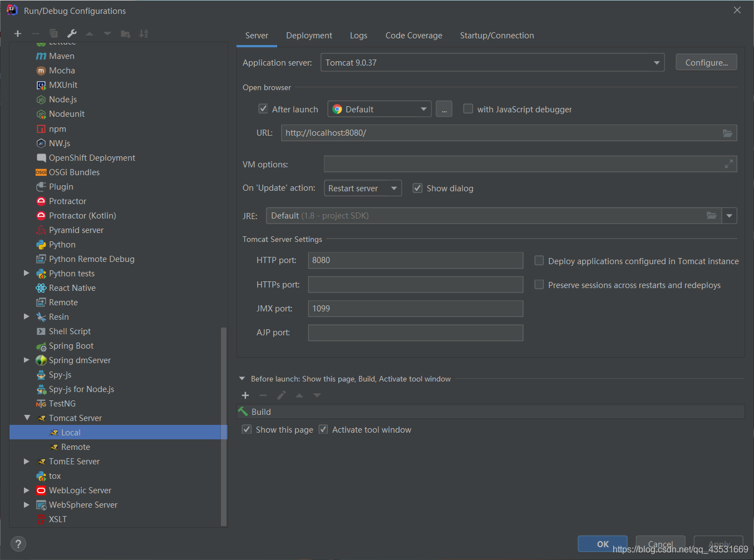The width and height of the screenshot is (754, 560).
Task: Click the Sort Configurations icon
Action: coord(144,34)
